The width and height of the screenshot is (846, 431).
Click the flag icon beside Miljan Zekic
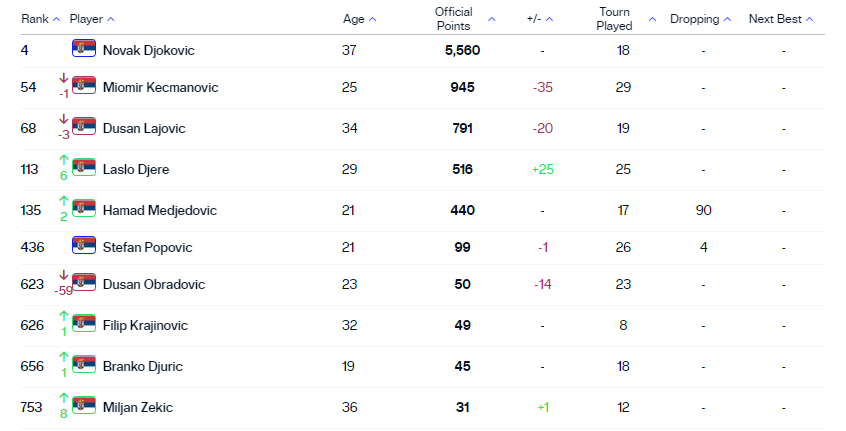pyautogui.click(x=84, y=405)
